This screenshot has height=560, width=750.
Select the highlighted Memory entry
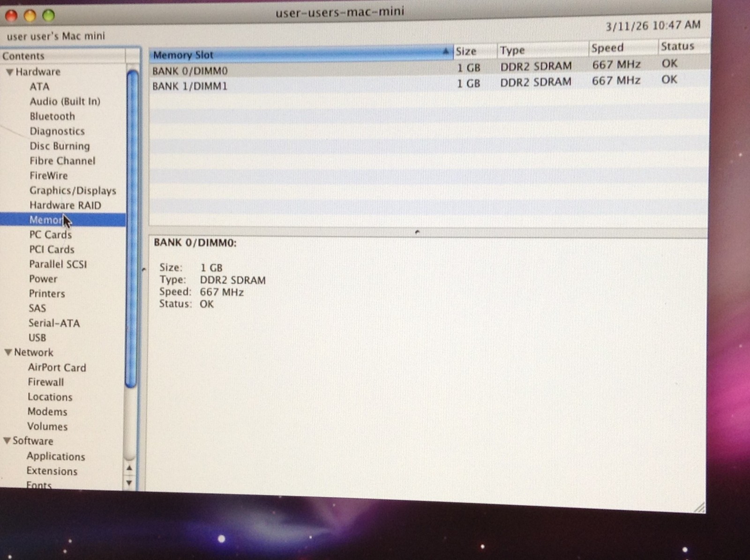coord(63,220)
